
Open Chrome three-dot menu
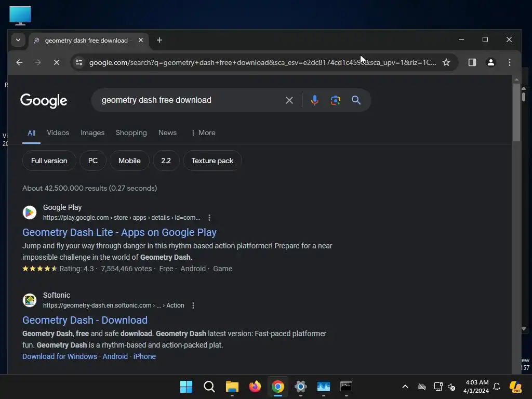(x=509, y=62)
